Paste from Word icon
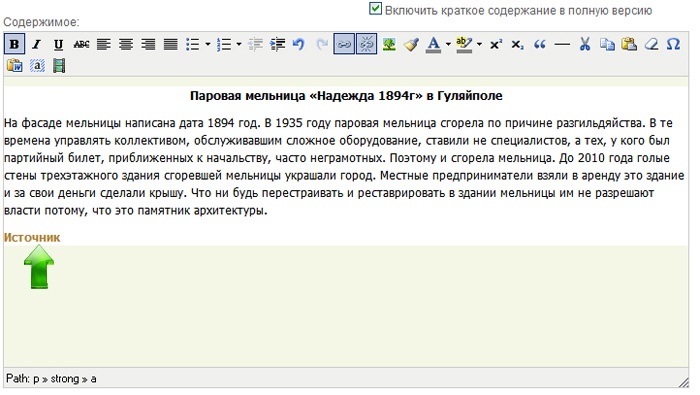This screenshot has width=700, height=395. tap(14, 66)
